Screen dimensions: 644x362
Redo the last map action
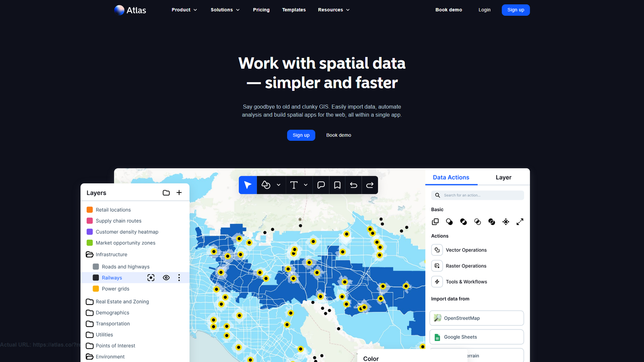point(369,185)
